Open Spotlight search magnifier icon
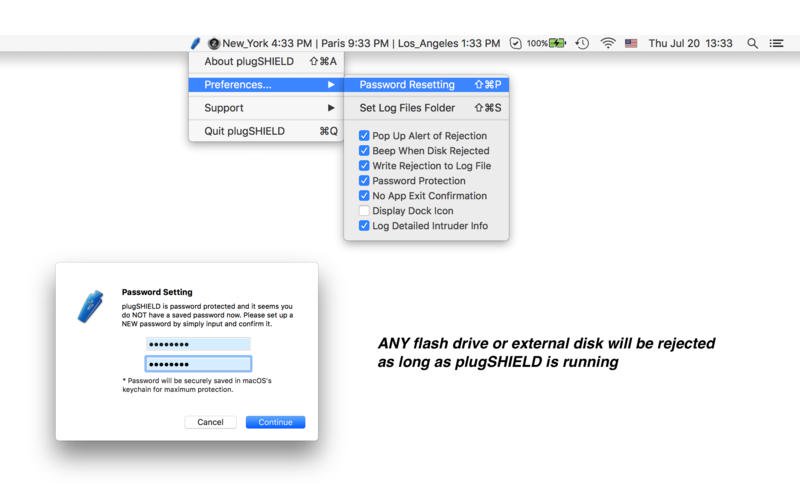Image resolution: width=800 pixels, height=500 pixels. coord(752,43)
